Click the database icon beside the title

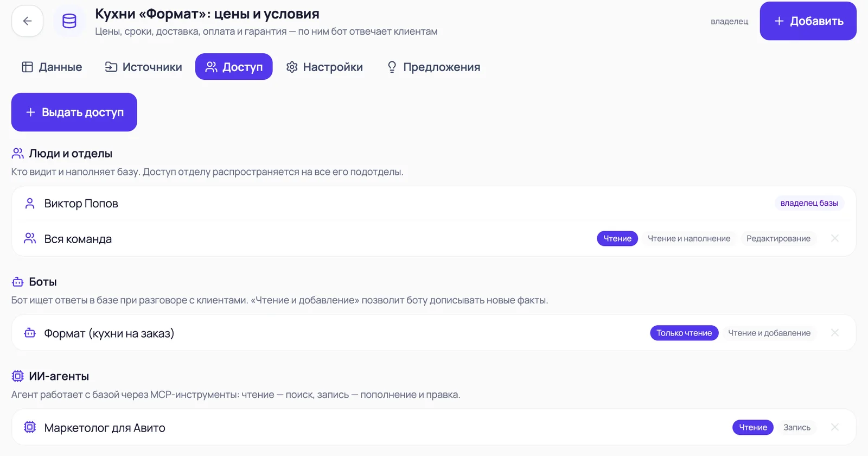pyautogui.click(x=69, y=21)
